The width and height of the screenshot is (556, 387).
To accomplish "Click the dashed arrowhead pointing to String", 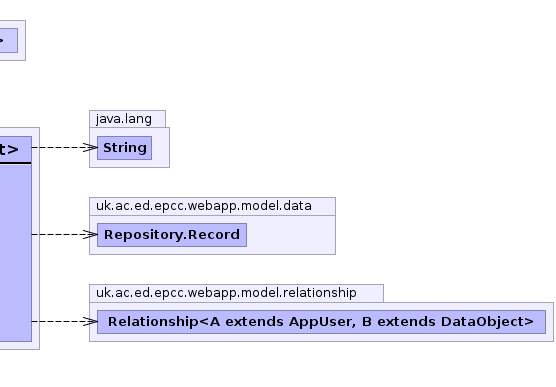I will tap(90, 148).
